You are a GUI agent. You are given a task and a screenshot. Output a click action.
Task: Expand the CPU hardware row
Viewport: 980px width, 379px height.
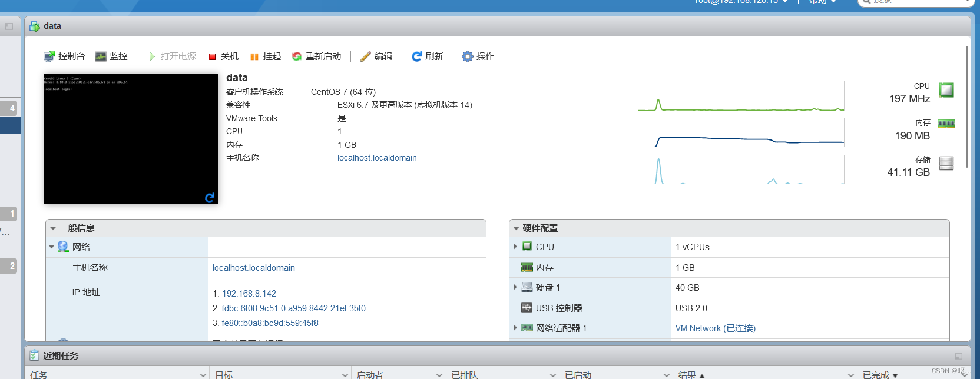coord(515,247)
